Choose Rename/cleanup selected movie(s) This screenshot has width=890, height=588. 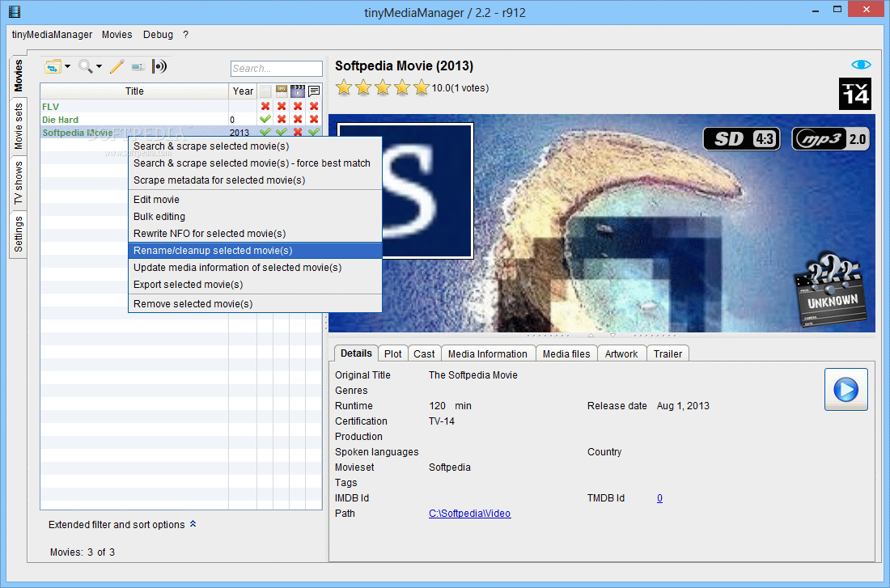point(255,250)
